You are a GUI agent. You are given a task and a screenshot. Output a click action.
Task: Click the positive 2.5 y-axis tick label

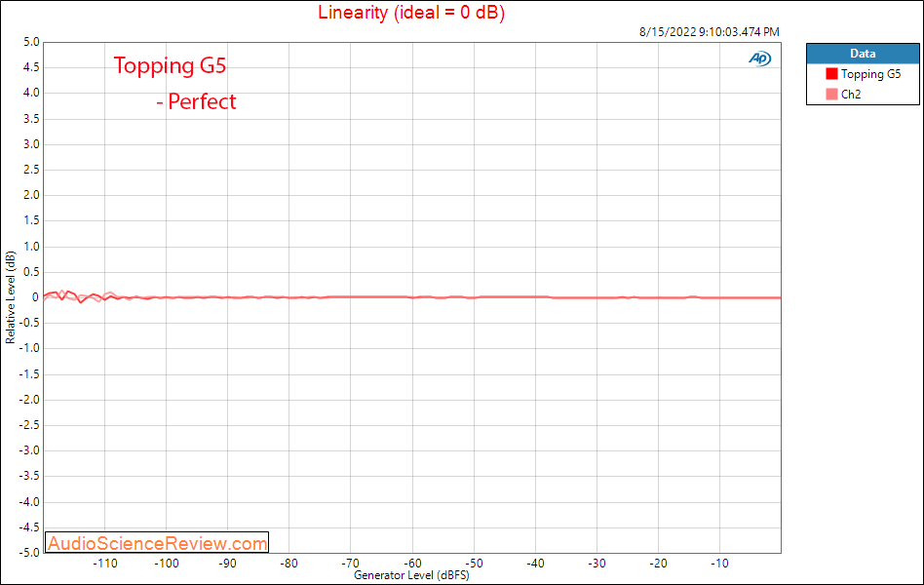coord(31,170)
